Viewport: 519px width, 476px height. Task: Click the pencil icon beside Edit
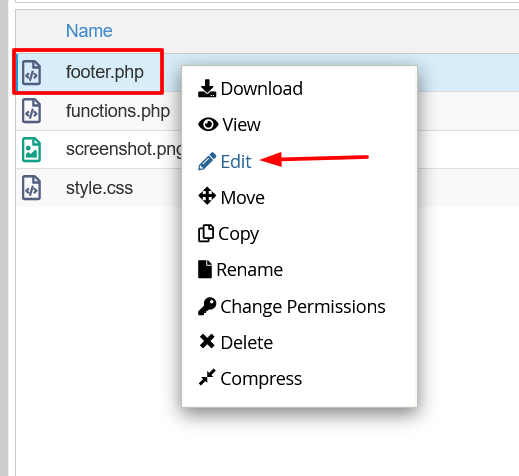[x=207, y=161]
